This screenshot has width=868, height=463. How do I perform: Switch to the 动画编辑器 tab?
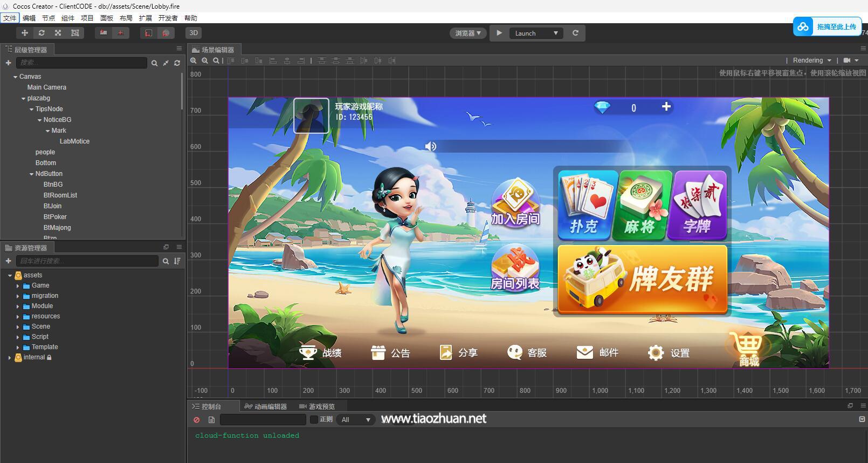(266, 406)
